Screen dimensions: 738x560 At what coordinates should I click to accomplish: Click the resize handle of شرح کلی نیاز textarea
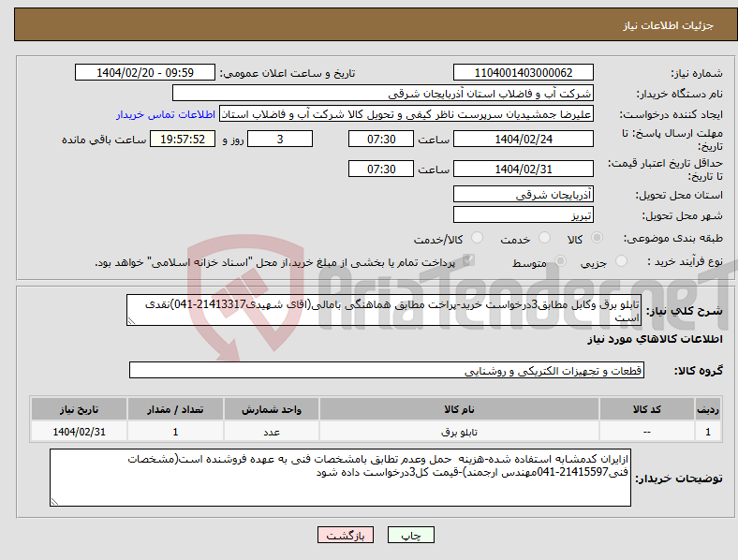(131, 320)
